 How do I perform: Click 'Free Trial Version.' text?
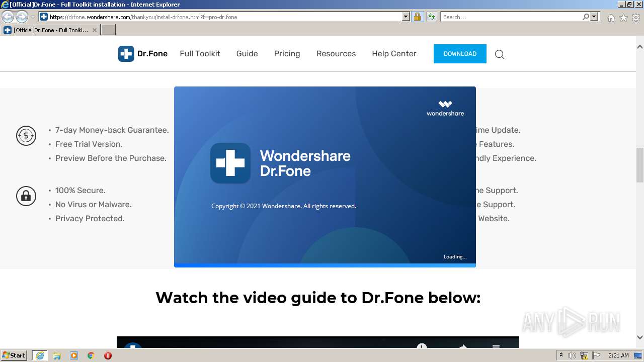(x=89, y=144)
